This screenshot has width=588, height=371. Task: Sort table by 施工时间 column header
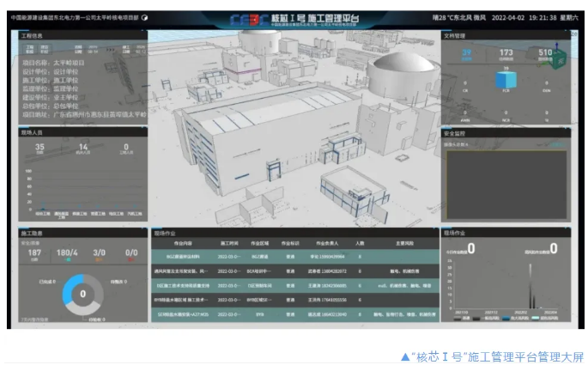[233, 243]
